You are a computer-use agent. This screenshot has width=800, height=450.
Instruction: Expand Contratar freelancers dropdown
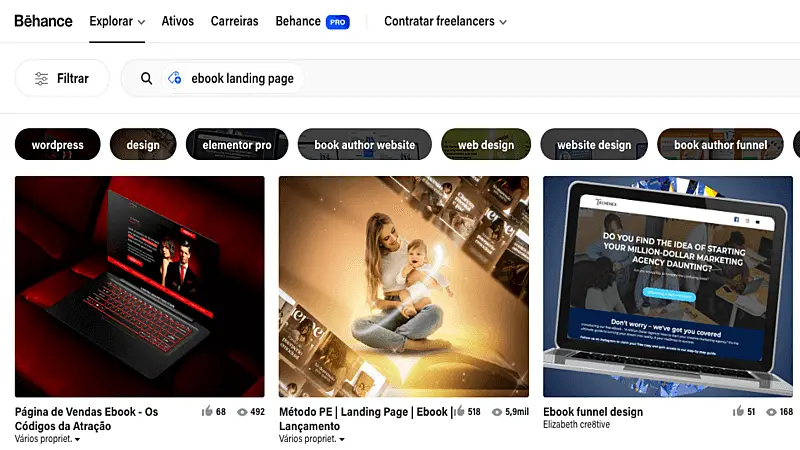point(445,21)
